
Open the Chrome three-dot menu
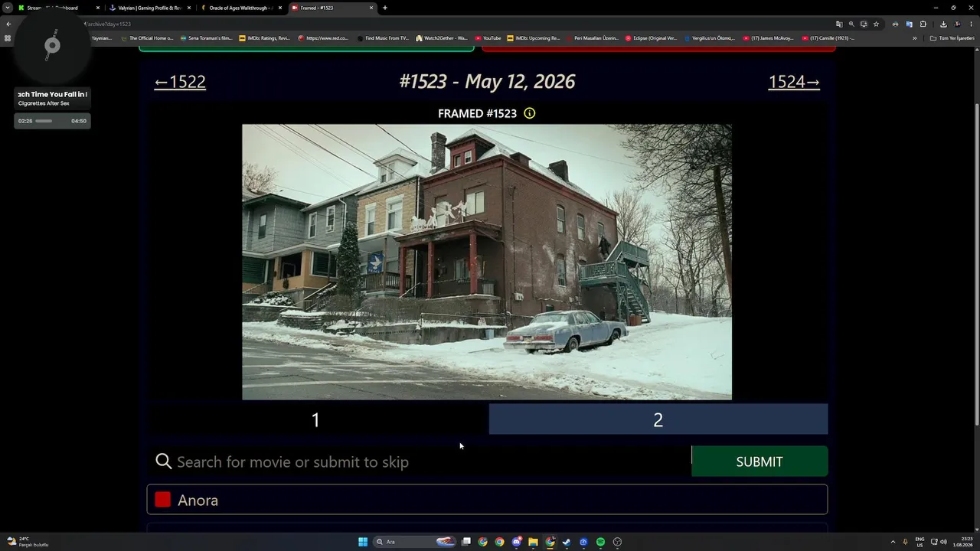click(970, 24)
